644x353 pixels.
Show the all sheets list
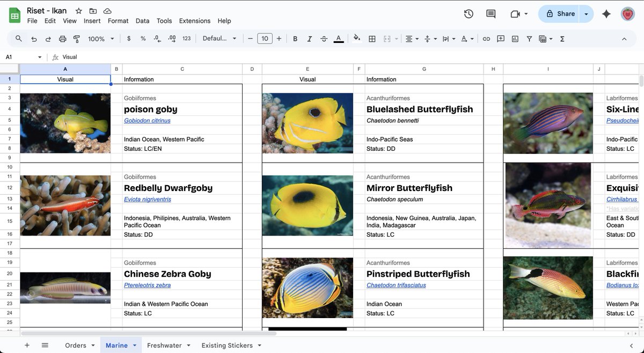45,345
